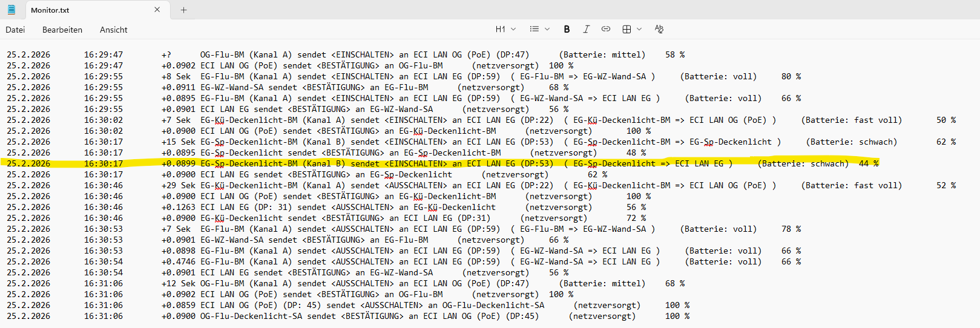Open the list options chevron

coord(547,29)
